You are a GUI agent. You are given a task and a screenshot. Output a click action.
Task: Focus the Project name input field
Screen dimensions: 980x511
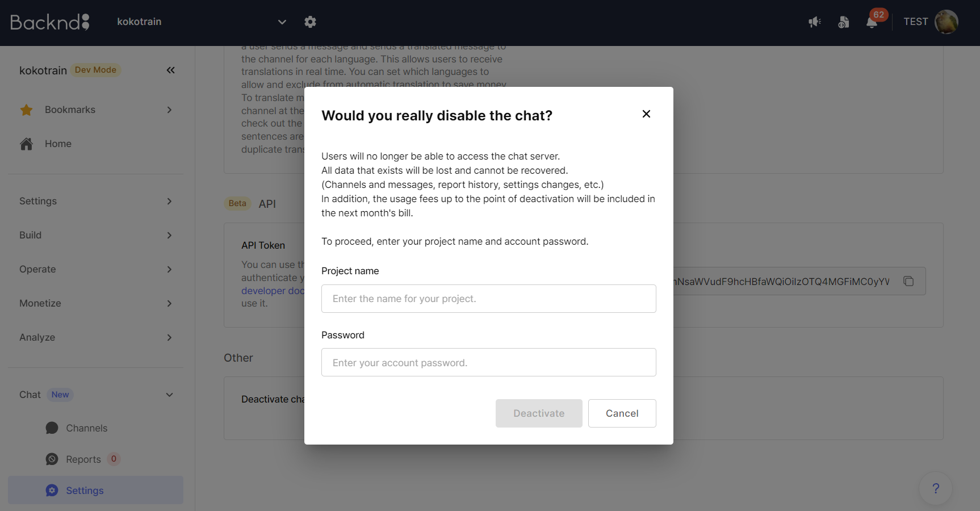click(489, 299)
